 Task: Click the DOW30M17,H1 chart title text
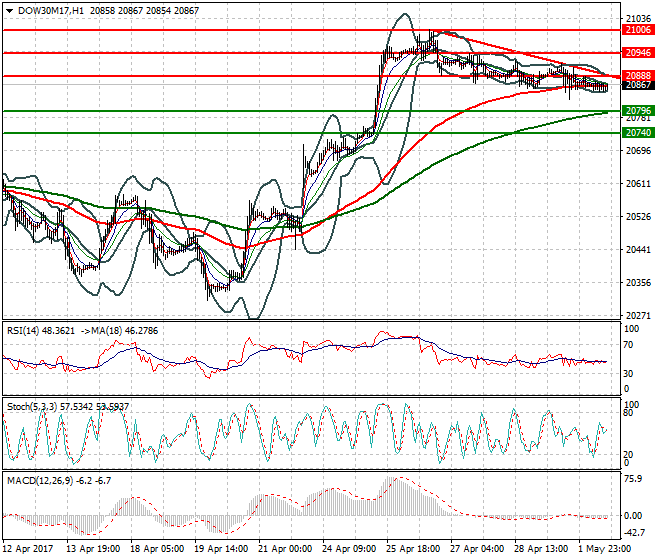click(x=51, y=11)
